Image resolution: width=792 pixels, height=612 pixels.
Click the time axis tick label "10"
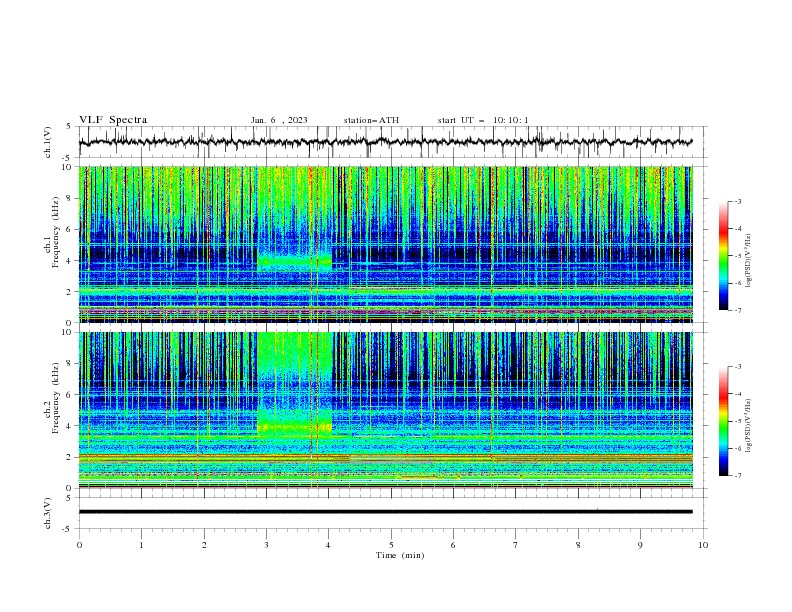(703, 545)
